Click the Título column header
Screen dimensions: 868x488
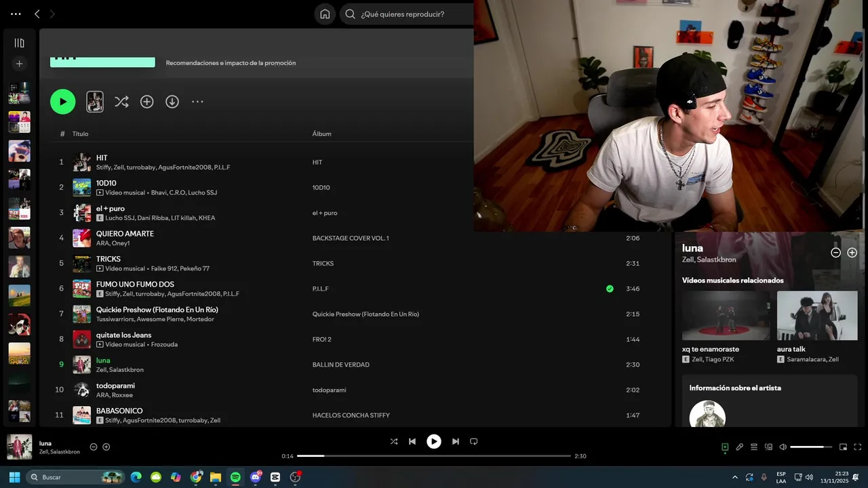pos(80,134)
